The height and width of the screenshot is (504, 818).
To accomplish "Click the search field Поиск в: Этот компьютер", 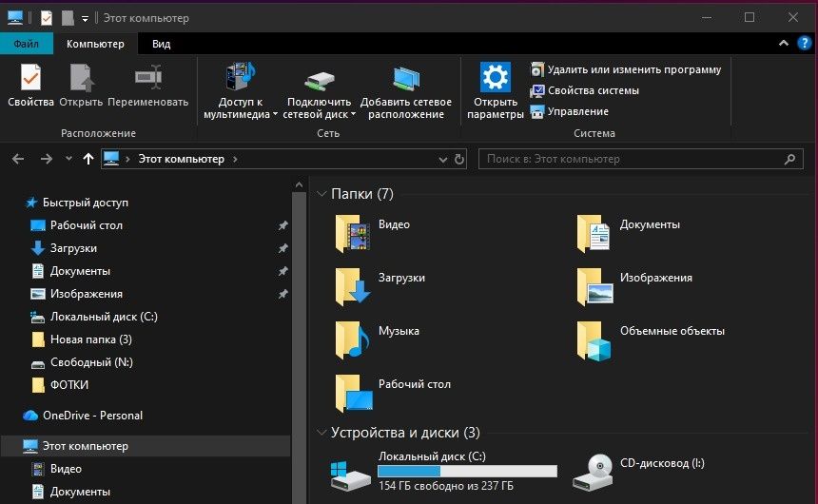I will click(x=641, y=159).
